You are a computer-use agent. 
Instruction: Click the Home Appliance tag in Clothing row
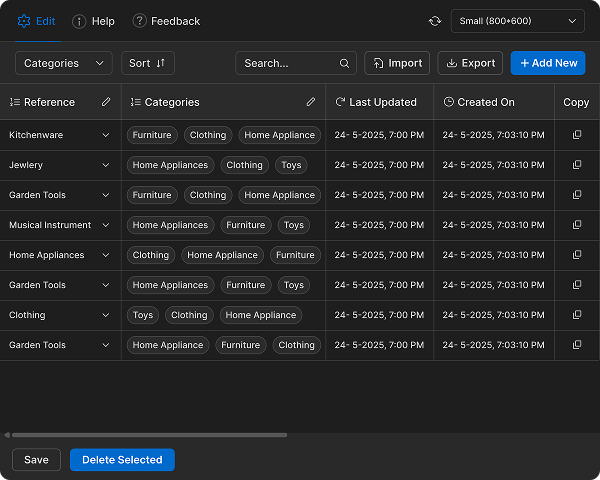pyautogui.click(x=261, y=315)
